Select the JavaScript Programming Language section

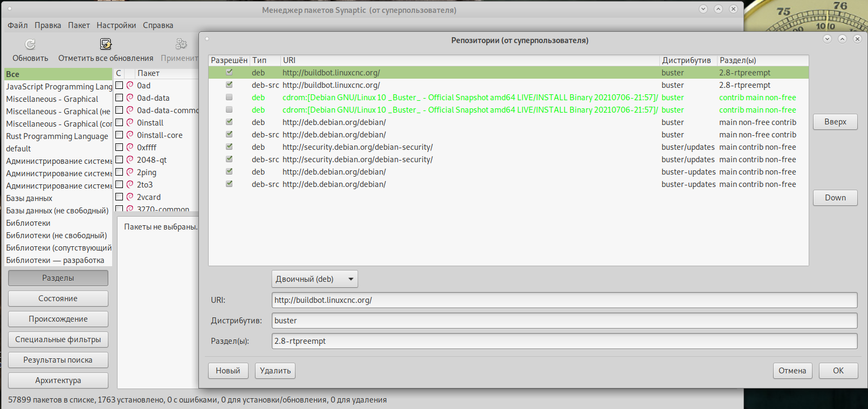tap(58, 87)
